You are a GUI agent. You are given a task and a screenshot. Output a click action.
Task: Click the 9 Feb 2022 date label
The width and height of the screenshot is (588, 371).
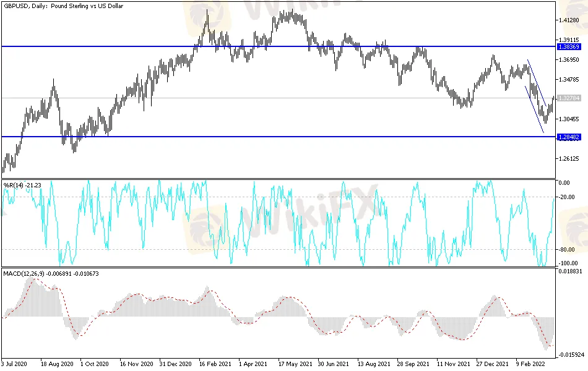530,364
